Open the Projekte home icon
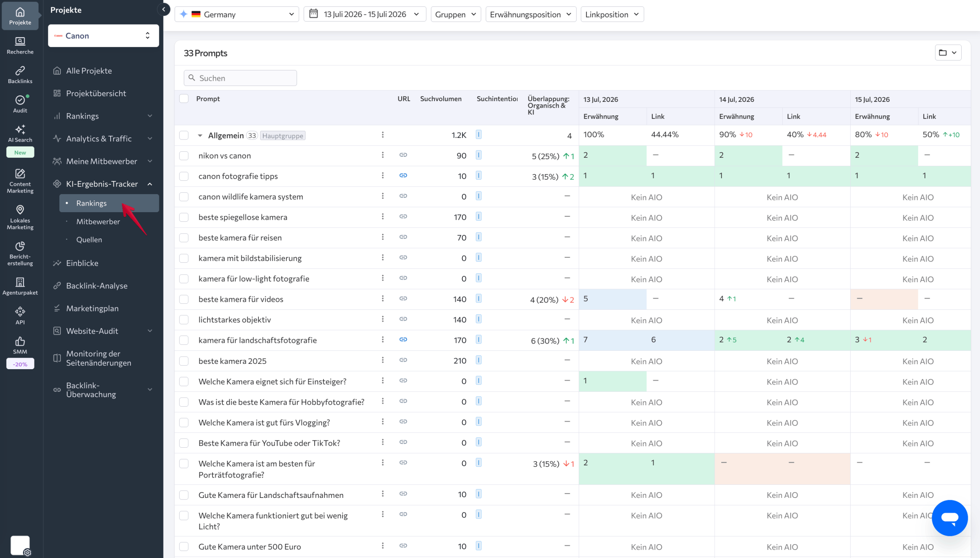Screen dimensions: 980x558 [20, 16]
